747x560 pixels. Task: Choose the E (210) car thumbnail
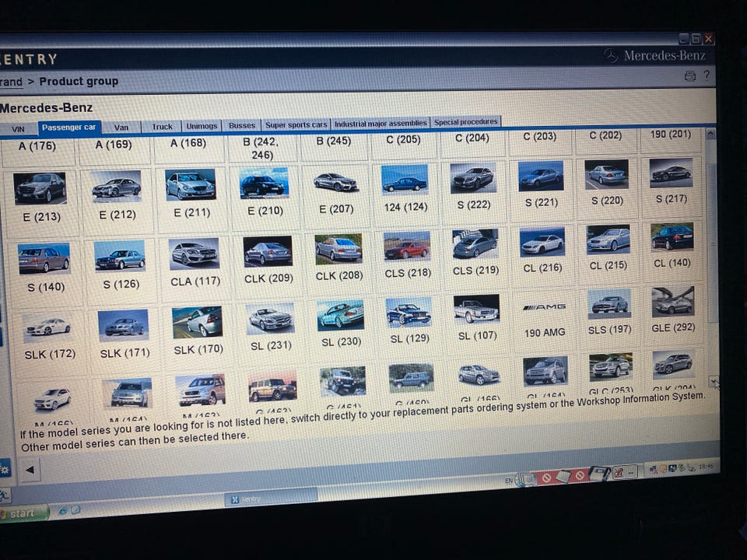coord(264,182)
